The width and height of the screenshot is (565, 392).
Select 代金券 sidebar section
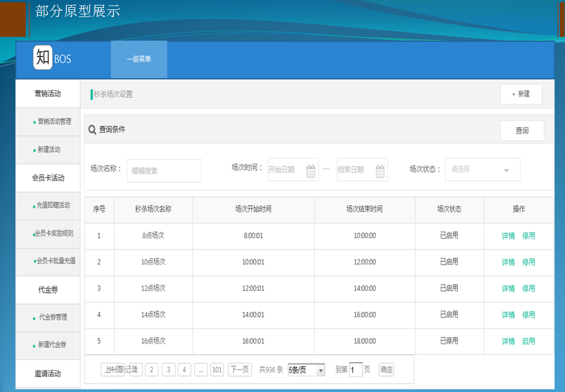pos(48,290)
